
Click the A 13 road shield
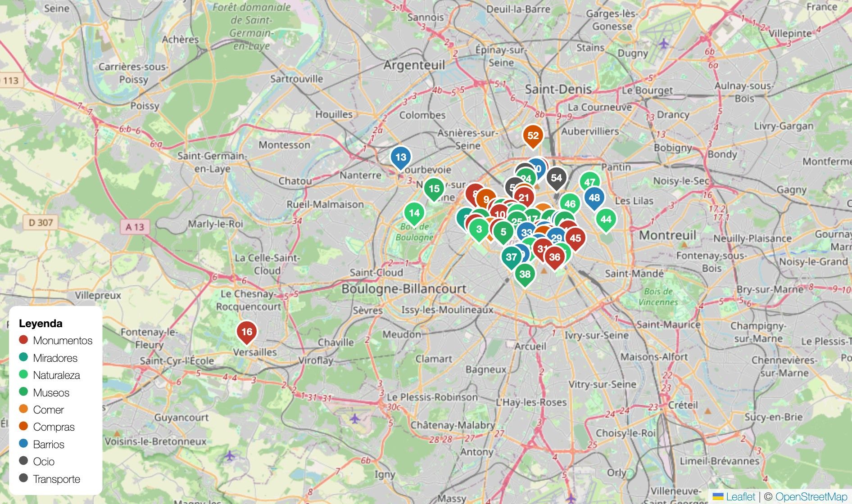[x=135, y=227]
